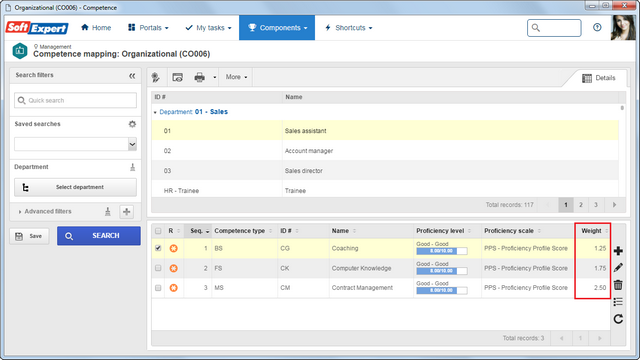Screen dimensions: 640x360
Task: Click the Quick search input field
Action: 76,100
